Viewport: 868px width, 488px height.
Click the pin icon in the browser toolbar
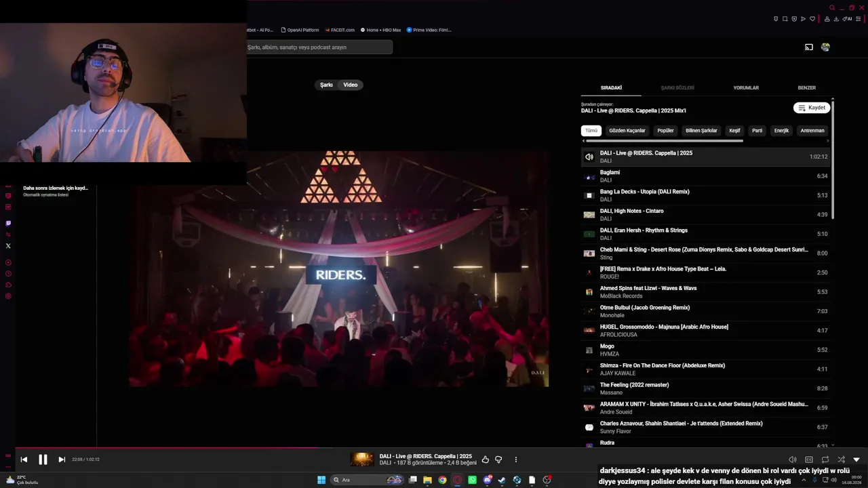(776, 19)
